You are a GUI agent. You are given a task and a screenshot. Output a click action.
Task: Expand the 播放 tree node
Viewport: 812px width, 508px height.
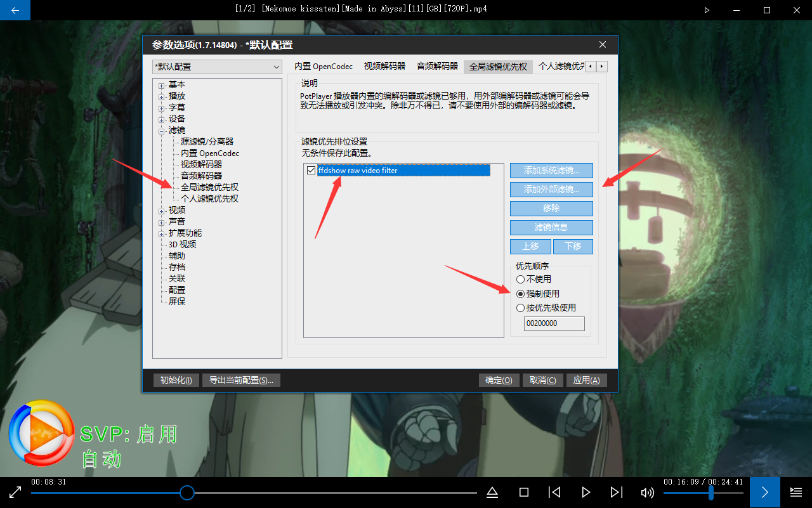(162, 96)
